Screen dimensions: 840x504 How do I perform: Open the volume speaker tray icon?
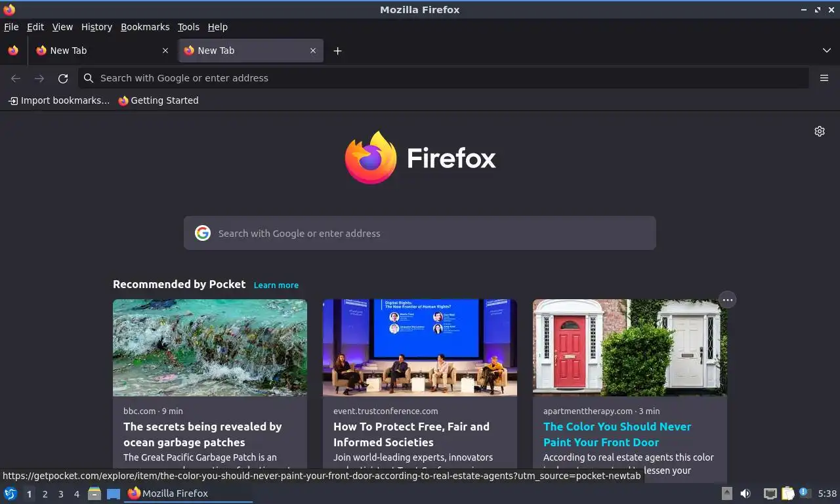coord(745,493)
